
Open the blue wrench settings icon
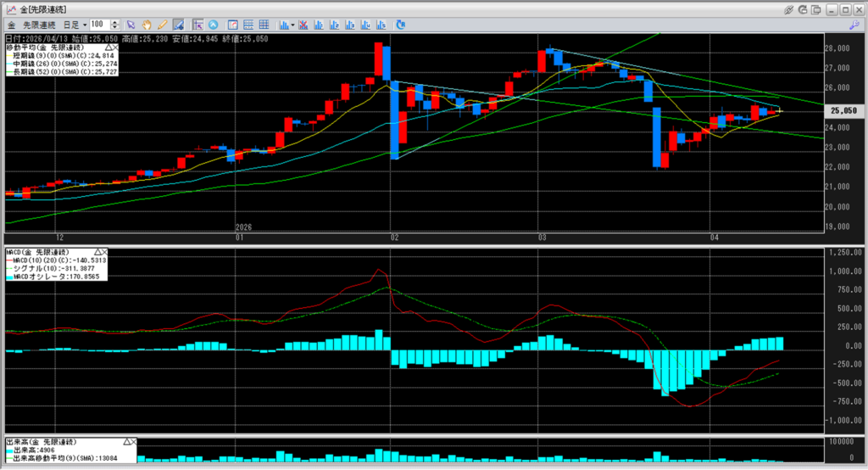tap(854, 25)
